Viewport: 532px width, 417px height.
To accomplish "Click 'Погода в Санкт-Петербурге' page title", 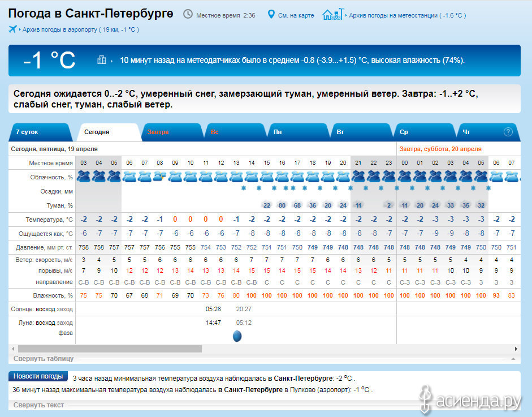I will point(90,14).
